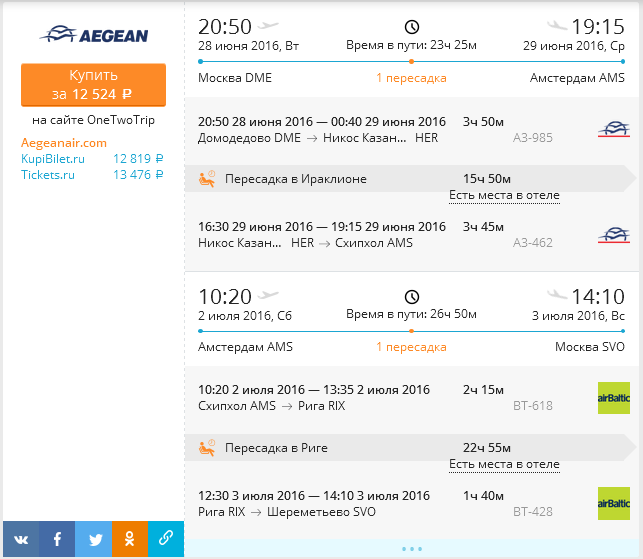This screenshot has width=643, height=559.
Task: Share the ticket on Odnoklassniki
Action: tap(130, 539)
